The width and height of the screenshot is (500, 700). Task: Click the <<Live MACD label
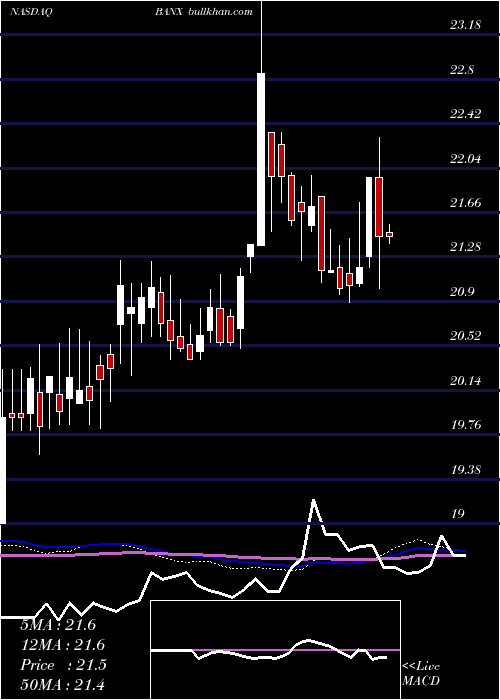pos(421,674)
